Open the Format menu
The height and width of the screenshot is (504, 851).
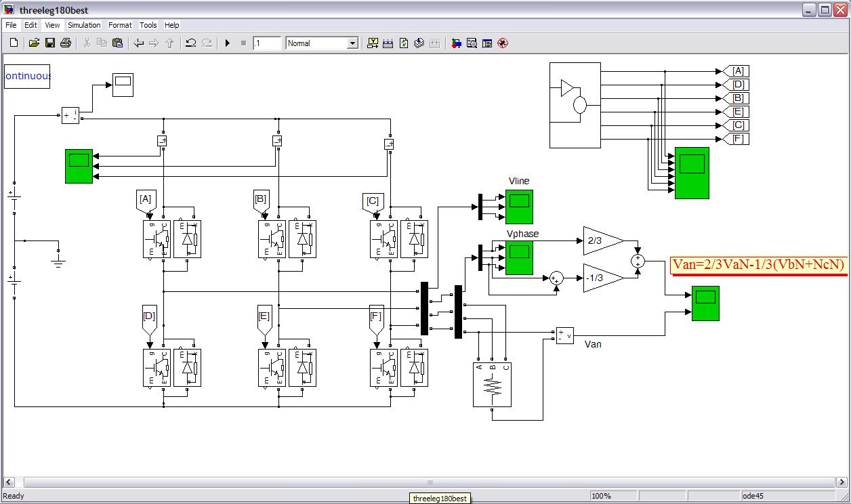(120, 25)
